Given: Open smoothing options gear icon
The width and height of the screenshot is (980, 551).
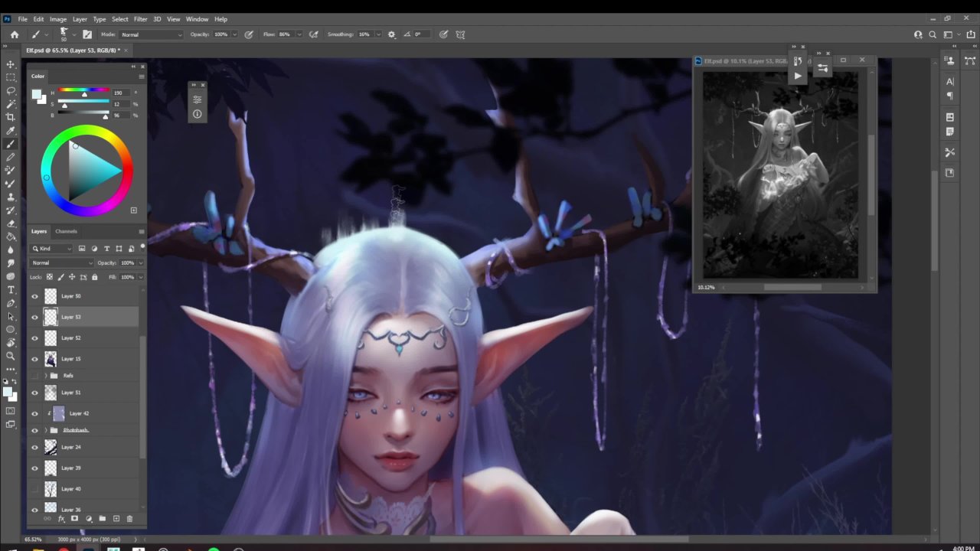Looking at the screenshot, I should point(392,34).
